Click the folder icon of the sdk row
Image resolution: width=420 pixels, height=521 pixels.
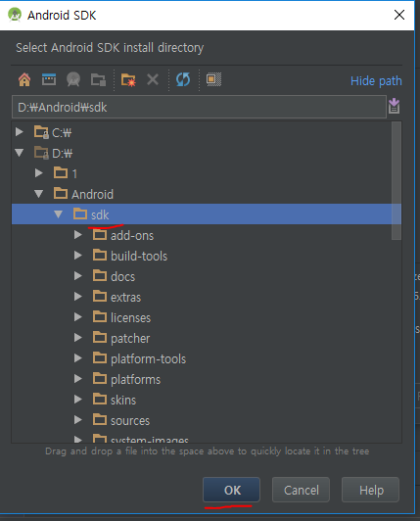[x=80, y=213]
